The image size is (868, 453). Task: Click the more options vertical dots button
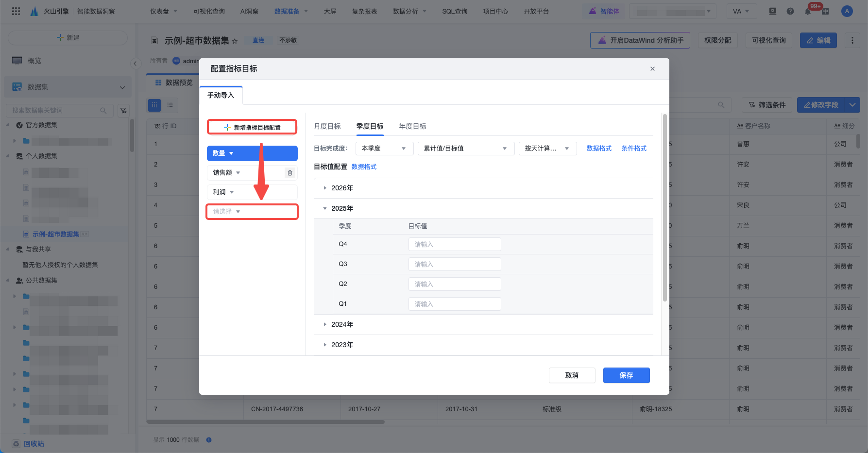click(852, 40)
